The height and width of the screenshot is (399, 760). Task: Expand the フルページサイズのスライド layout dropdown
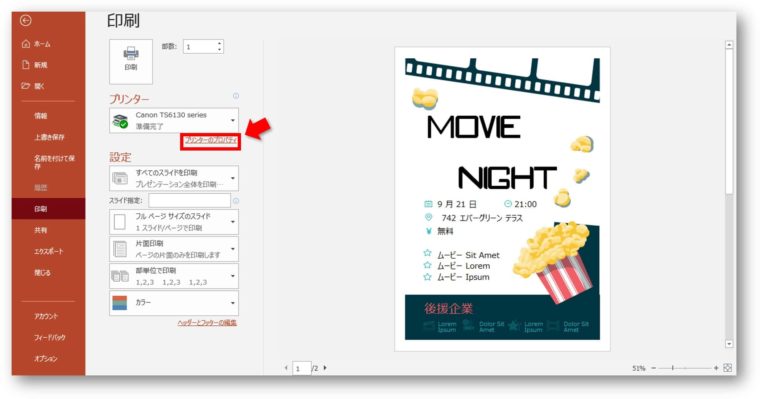174,222
